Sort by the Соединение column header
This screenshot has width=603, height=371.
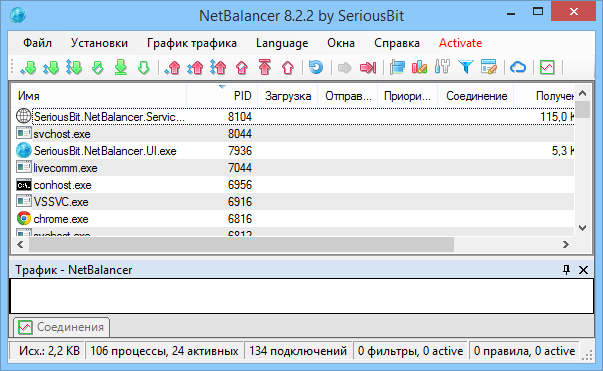tap(476, 96)
